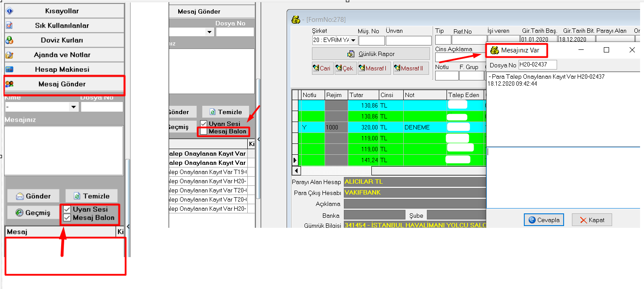644x289 pixels.
Task: Click Temizle in the left sidebar
Action: (x=91, y=196)
